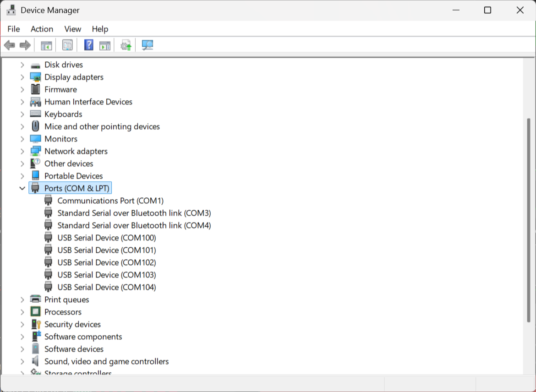Viewport: 536px width, 392px height.
Task: Toggle Show/Hide Action Pane toolbar icon
Action: tap(105, 45)
